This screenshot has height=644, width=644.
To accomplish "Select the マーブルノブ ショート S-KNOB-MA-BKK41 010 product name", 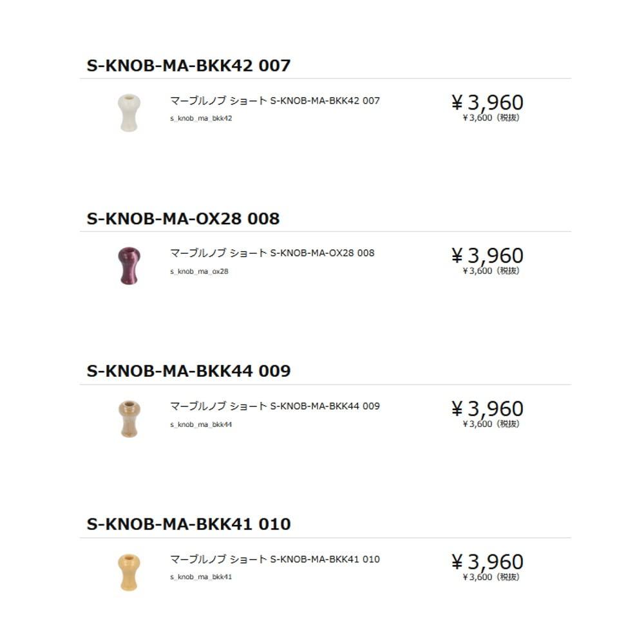I will pos(275,559).
